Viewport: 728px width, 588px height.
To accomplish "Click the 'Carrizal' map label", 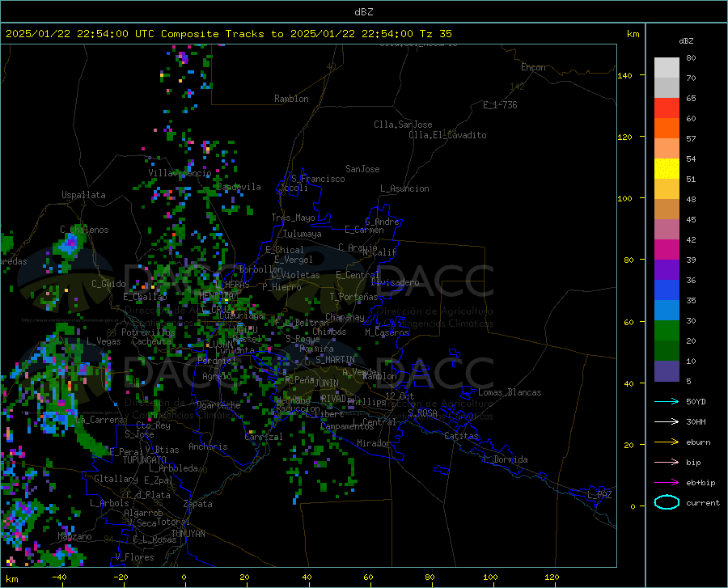I will (264, 437).
